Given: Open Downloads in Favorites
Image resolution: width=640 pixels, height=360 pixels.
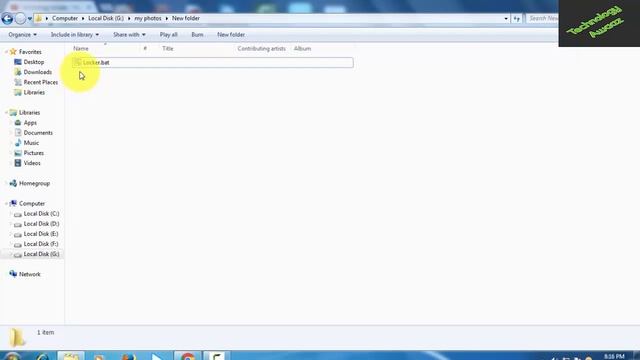Looking at the screenshot, I should 38,72.
